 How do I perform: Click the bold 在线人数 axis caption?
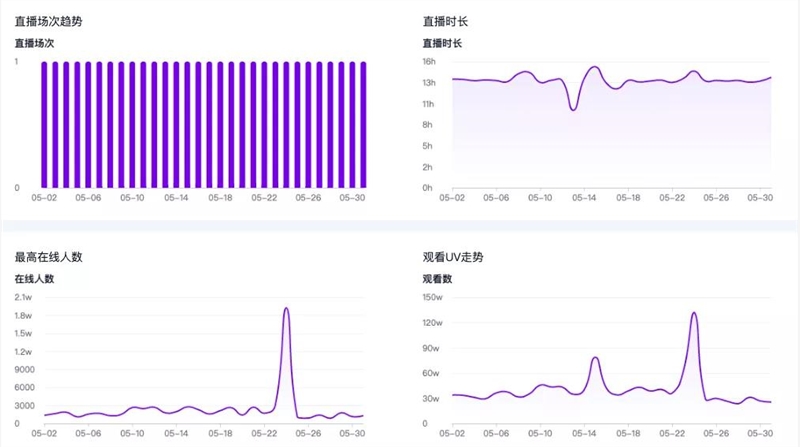(34, 279)
